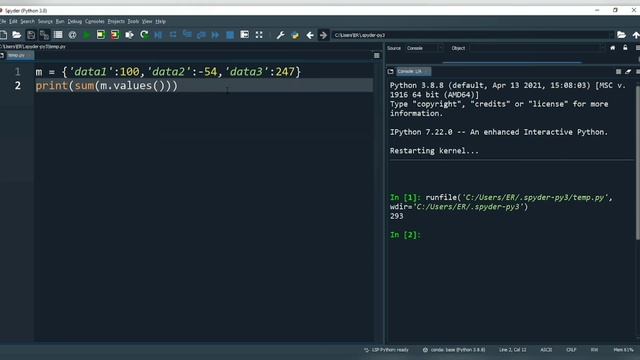Select the Console 1/A tab
The height and width of the screenshot is (360, 640).
pyautogui.click(x=413, y=71)
